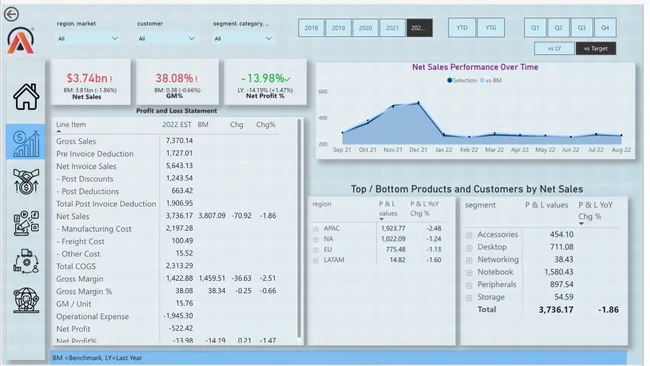650x366 pixels.
Task: Select fiscal year 2021
Action: point(392,28)
